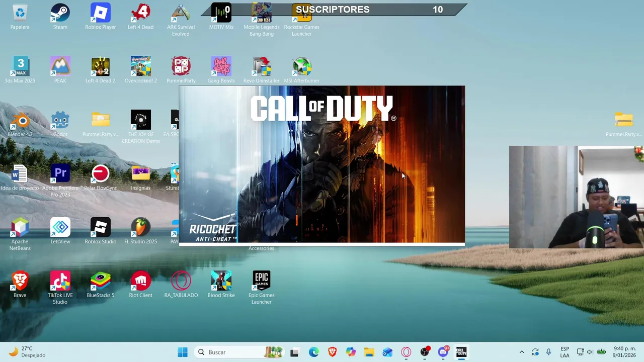This screenshot has height=362, width=644.
Task: Open the 27°C Despejado weather widget
Action: pyautogui.click(x=27, y=352)
